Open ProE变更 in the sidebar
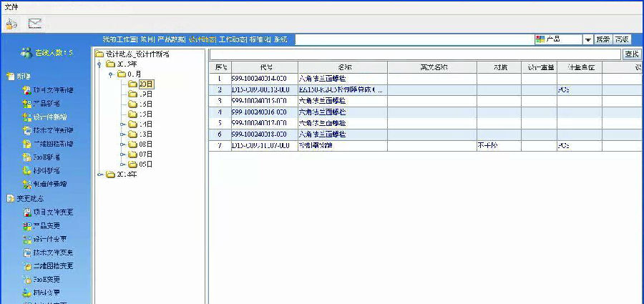Screen dimensions: 644x304 point(42,280)
